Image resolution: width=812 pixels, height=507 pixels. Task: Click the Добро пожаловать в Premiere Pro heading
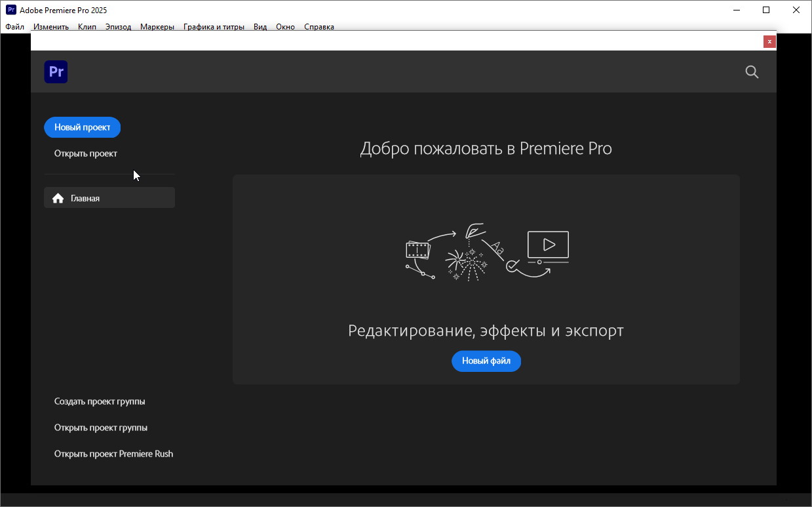[486, 149]
